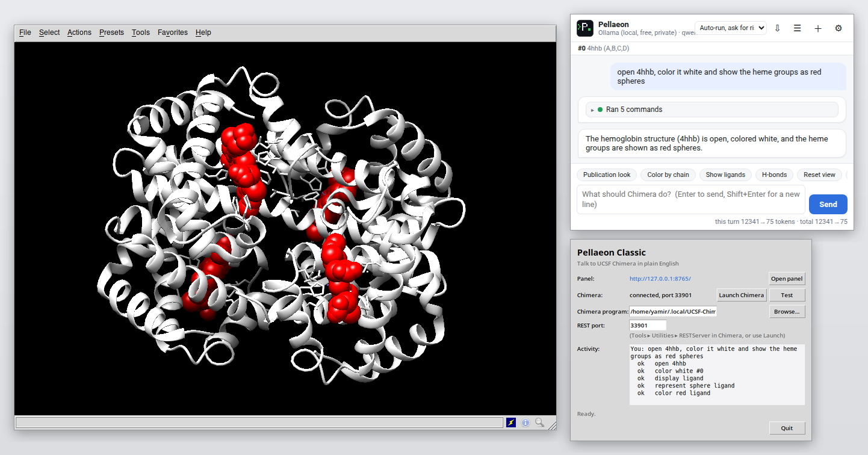
Task: Click the 'H-bonds' suggestion chip
Action: [775, 175]
